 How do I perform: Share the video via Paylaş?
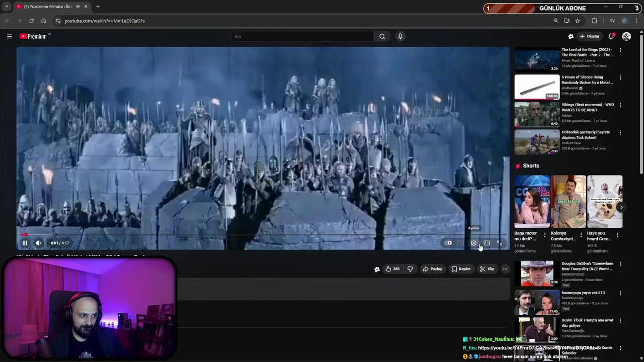tap(432, 269)
